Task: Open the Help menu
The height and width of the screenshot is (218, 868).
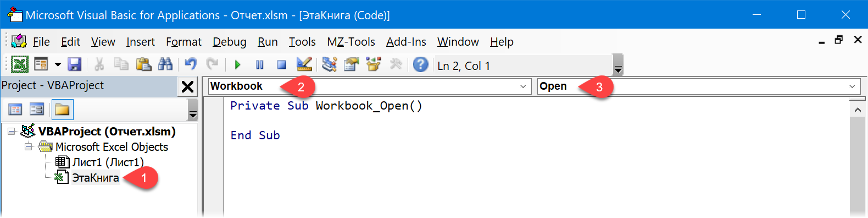Action: click(x=502, y=42)
